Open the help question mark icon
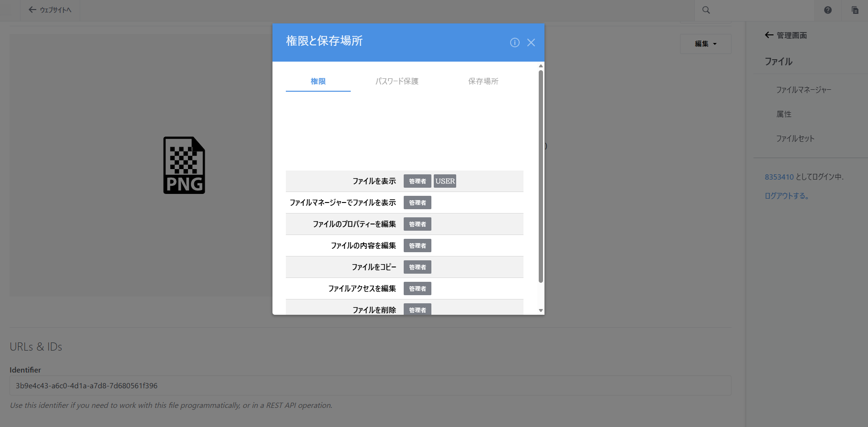 (827, 10)
